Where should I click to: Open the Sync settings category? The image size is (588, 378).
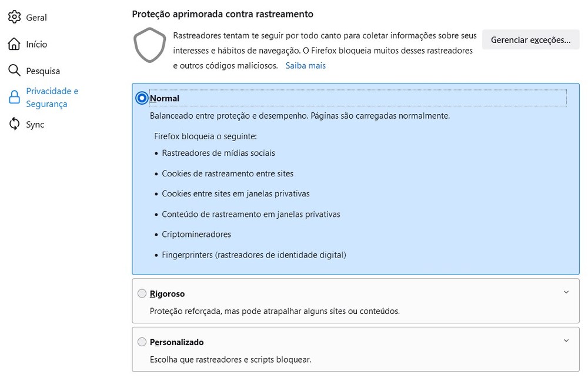tap(35, 125)
